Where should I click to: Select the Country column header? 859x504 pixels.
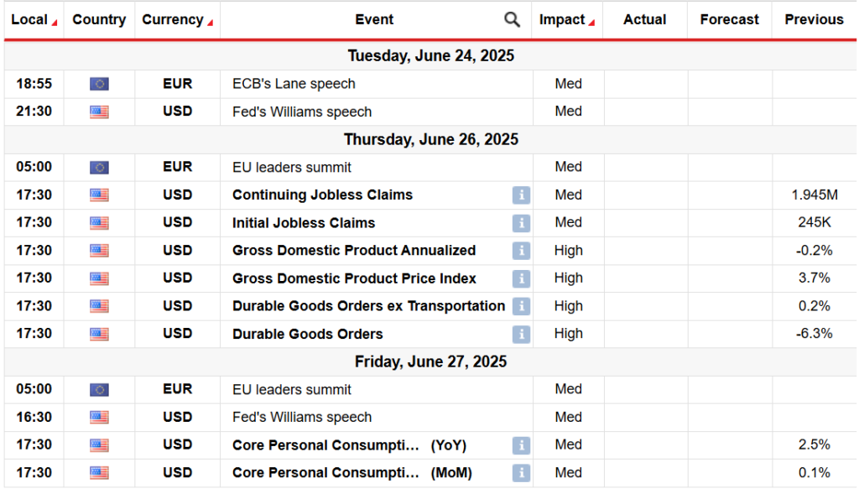pos(99,20)
